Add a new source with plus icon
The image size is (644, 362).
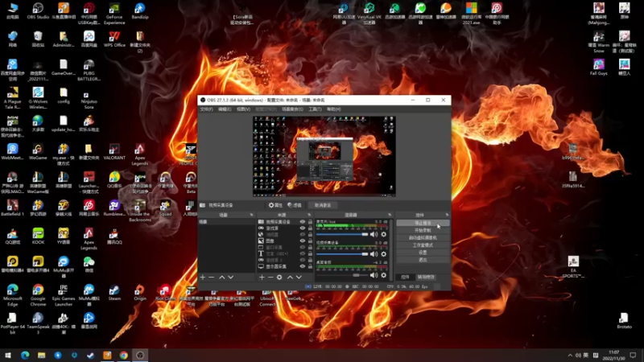click(261, 278)
